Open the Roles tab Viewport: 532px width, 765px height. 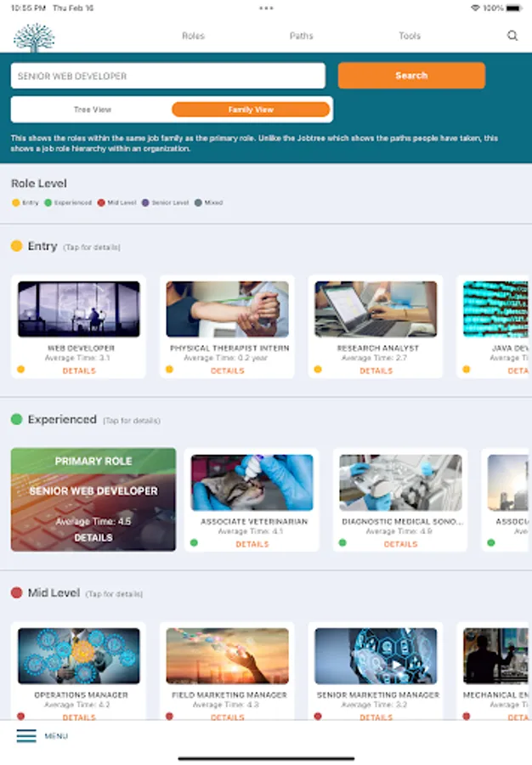pyautogui.click(x=193, y=36)
